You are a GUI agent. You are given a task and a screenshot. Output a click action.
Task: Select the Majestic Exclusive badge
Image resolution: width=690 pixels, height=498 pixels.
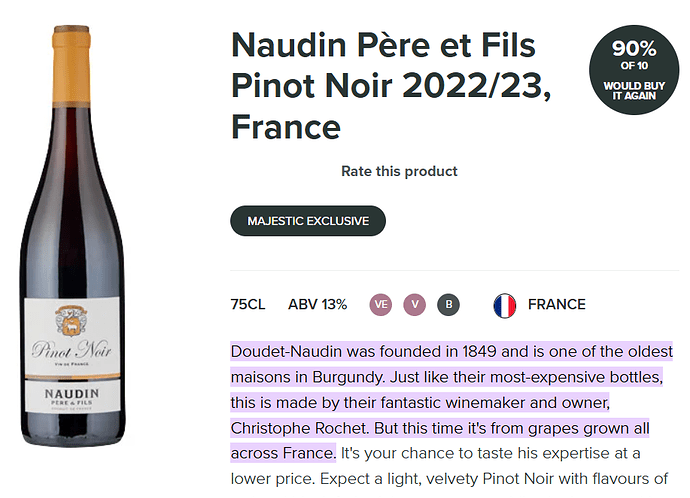(x=308, y=221)
